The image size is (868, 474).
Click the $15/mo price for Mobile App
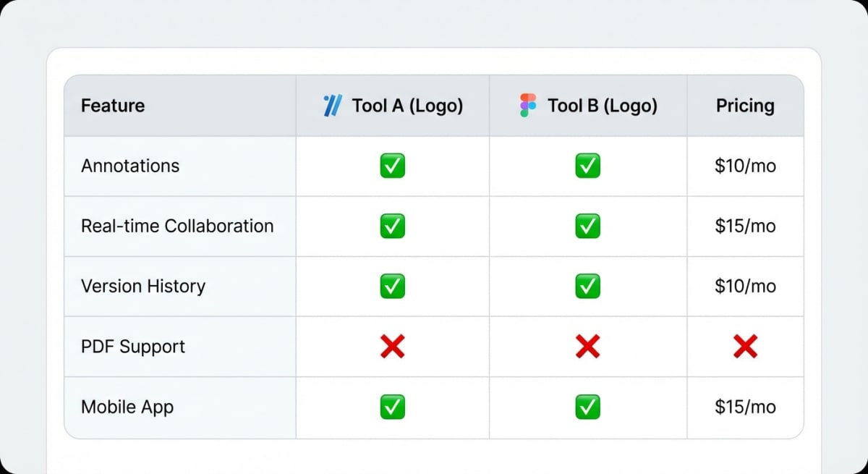tap(745, 407)
